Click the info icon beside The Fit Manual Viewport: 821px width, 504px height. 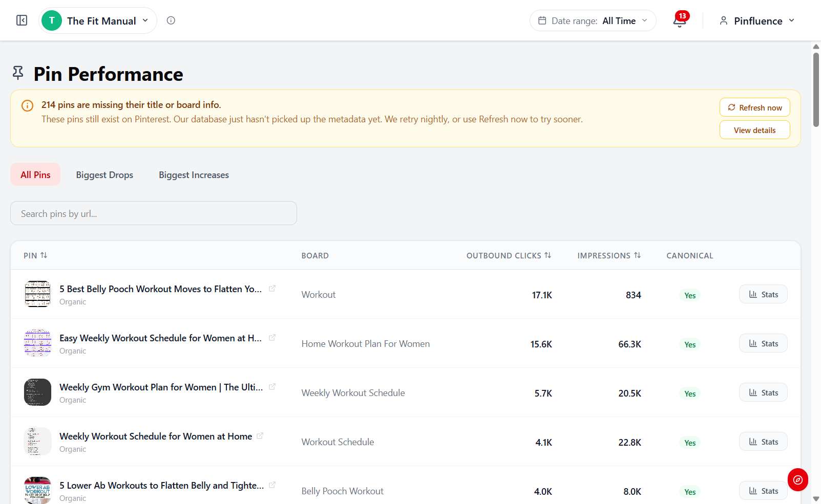[x=171, y=20]
